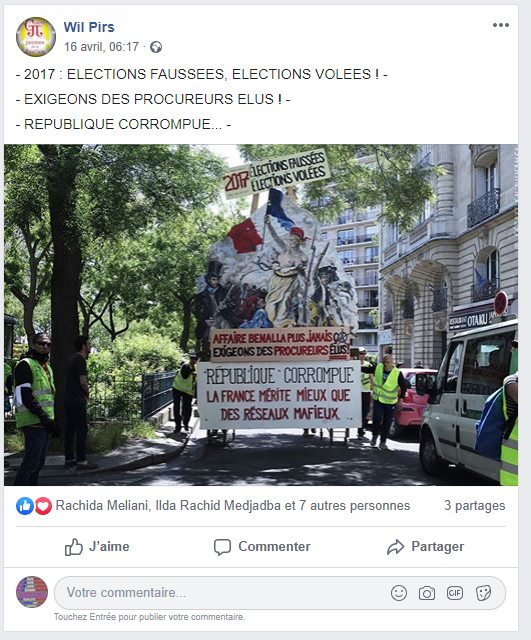The image size is (531, 640).
Task: Open the Wil Pirs profile link
Action: pos(89,27)
